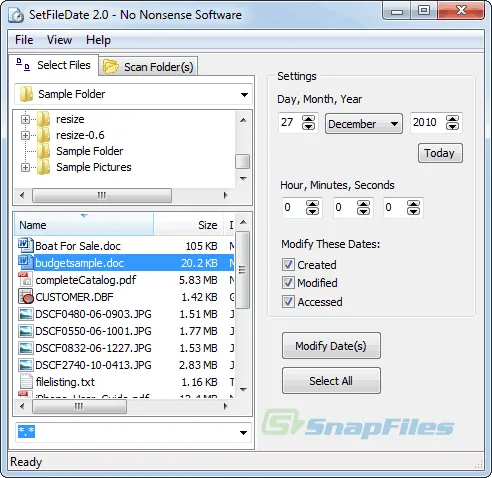Expand the Sample Pictures tree node

(25, 167)
